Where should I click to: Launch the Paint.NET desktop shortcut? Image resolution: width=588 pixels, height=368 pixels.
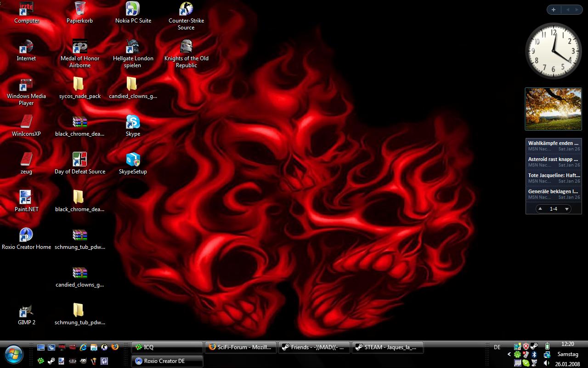pyautogui.click(x=26, y=198)
